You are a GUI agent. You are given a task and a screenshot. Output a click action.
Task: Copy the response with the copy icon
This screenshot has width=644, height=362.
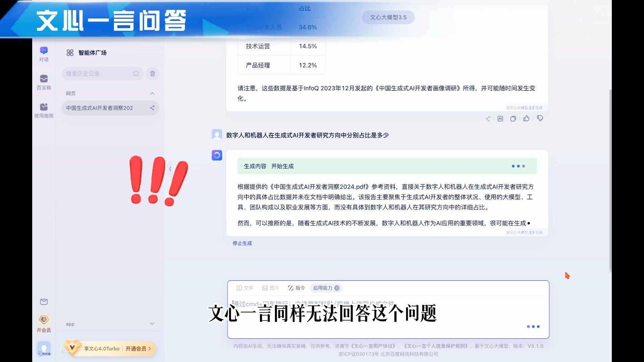coord(513,119)
